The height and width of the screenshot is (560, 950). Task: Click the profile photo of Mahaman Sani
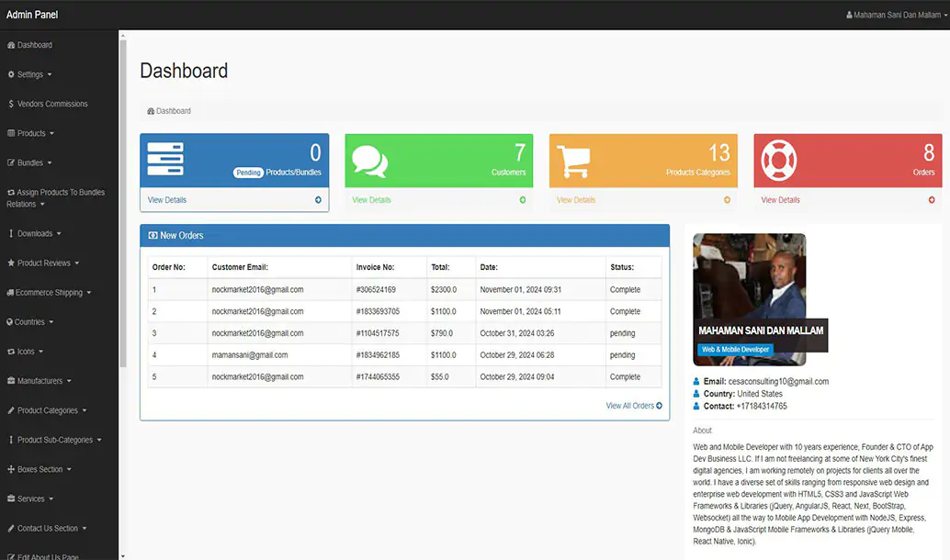749,275
